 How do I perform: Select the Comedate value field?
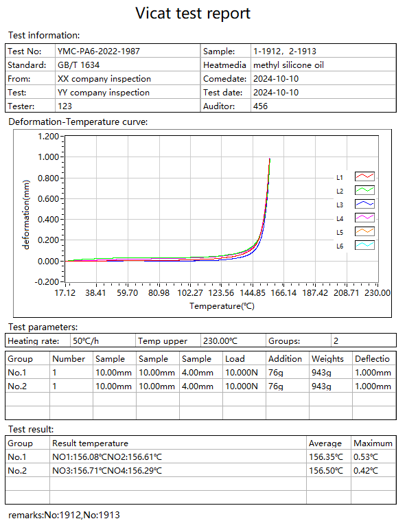click(x=276, y=79)
